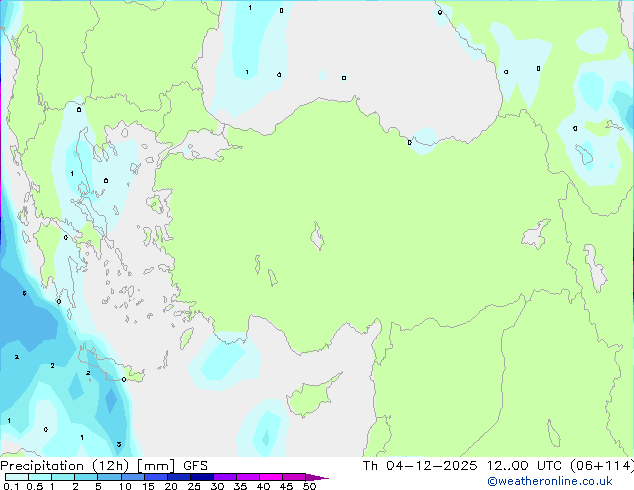Click the 5–10 mm legend color swatch
The width and height of the screenshot is (634, 490).
109,477
